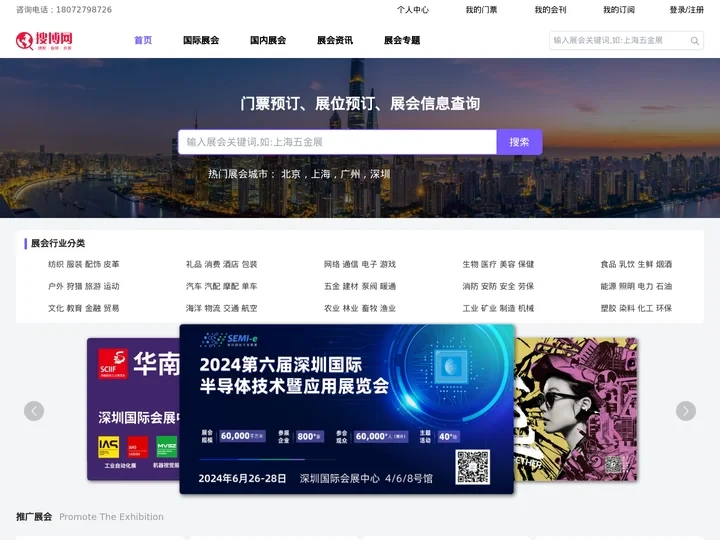Viewport: 720px width, 540px height.
Task: Click the purple 搜索 button
Action: click(519, 142)
